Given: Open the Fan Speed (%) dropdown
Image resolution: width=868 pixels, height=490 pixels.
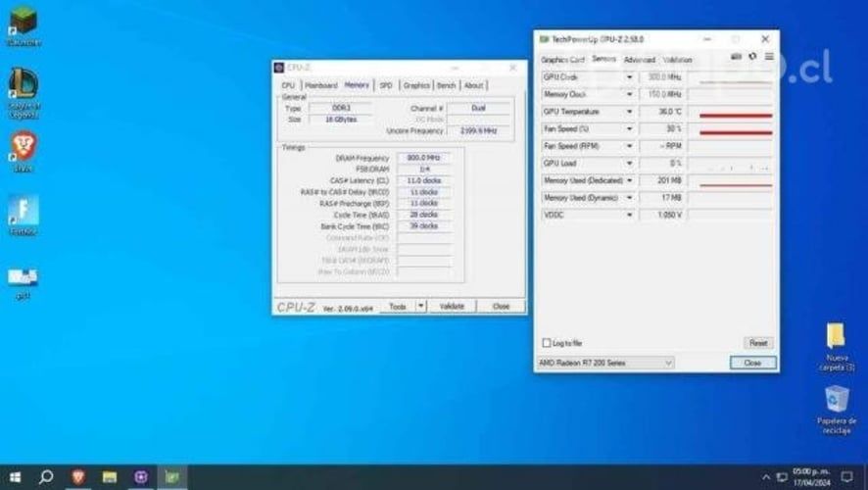Looking at the screenshot, I should [x=629, y=129].
